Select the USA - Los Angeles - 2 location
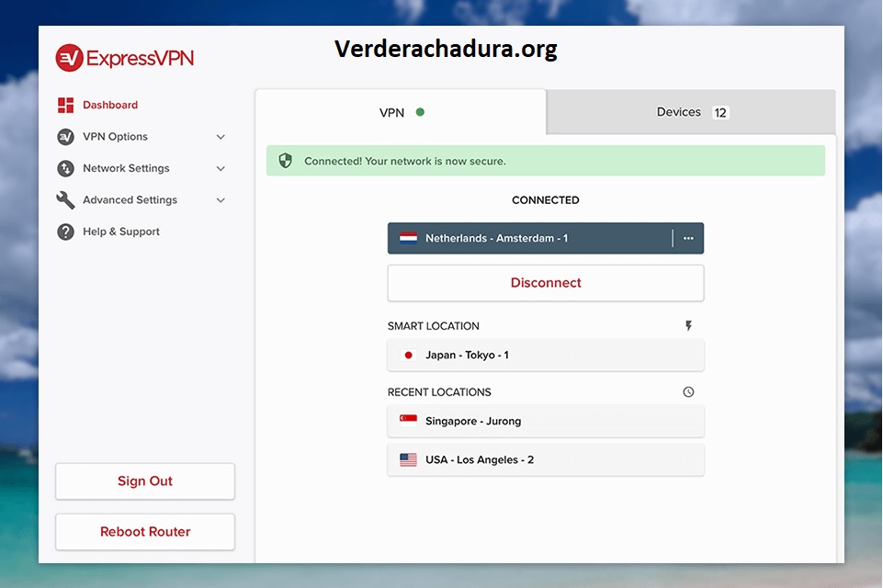 coord(546,459)
